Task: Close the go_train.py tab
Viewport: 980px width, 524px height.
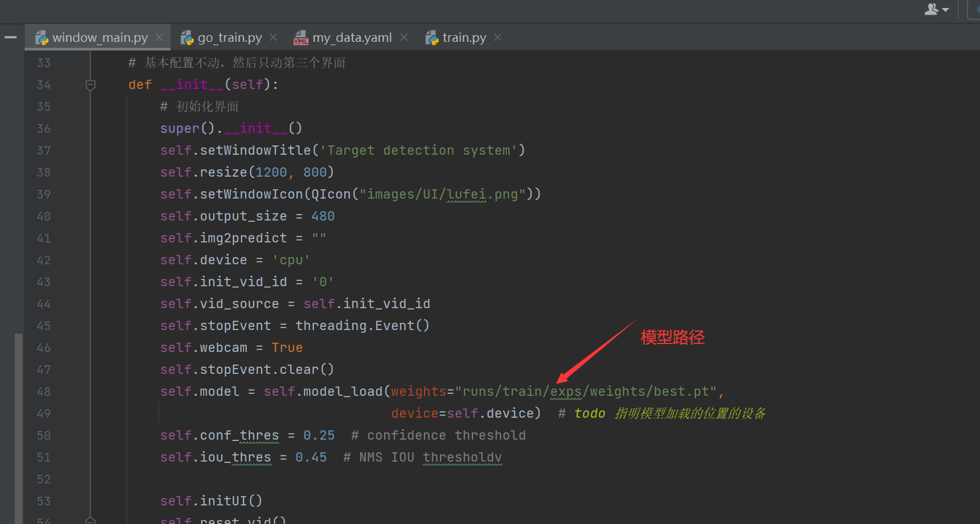Action: coord(273,37)
